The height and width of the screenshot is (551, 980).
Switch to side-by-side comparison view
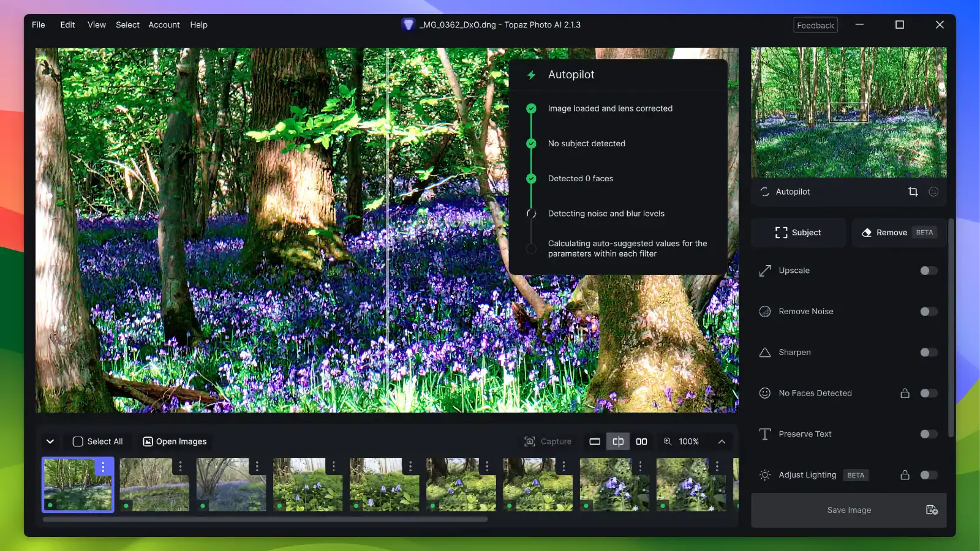point(641,441)
